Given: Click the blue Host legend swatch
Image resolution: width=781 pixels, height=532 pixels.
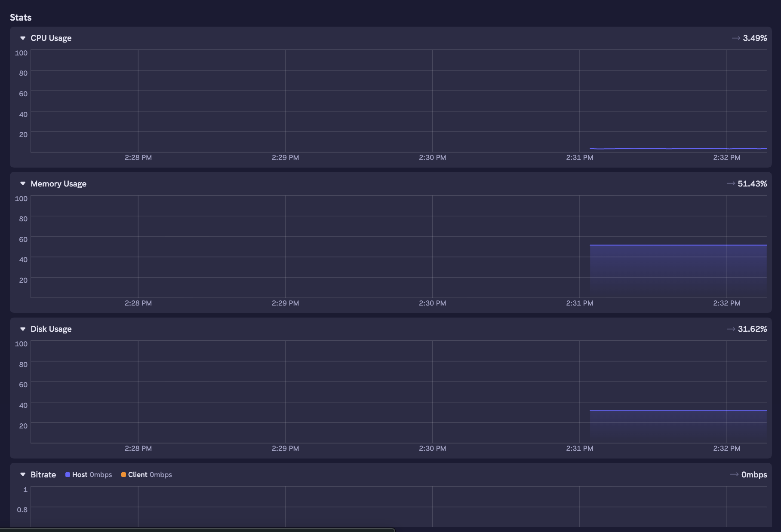Looking at the screenshot, I should 68,474.
